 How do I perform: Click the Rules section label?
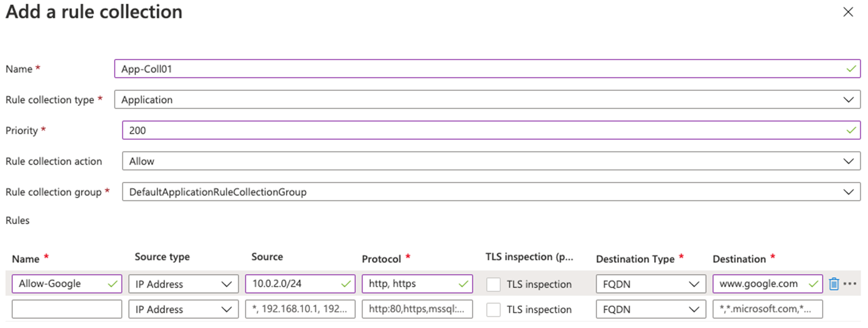point(18,221)
